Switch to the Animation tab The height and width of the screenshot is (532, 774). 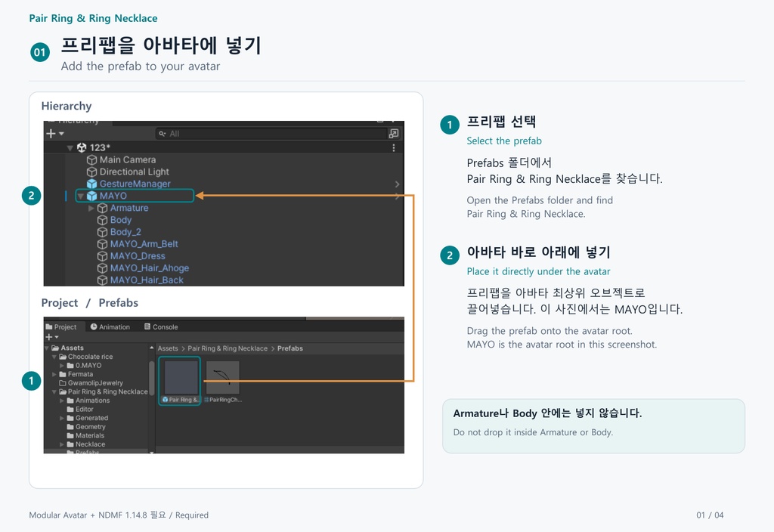pos(110,326)
